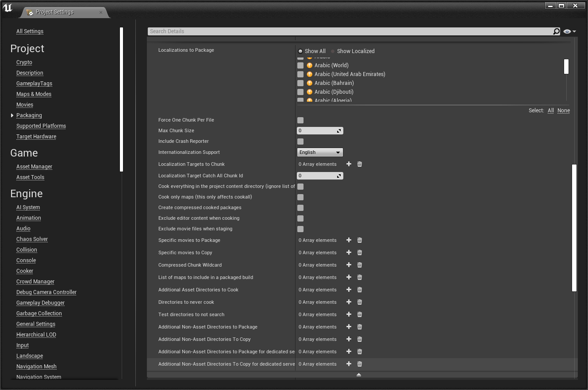Add element to Directories to never cook
The height and width of the screenshot is (390, 588).
pyautogui.click(x=349, y=302)
